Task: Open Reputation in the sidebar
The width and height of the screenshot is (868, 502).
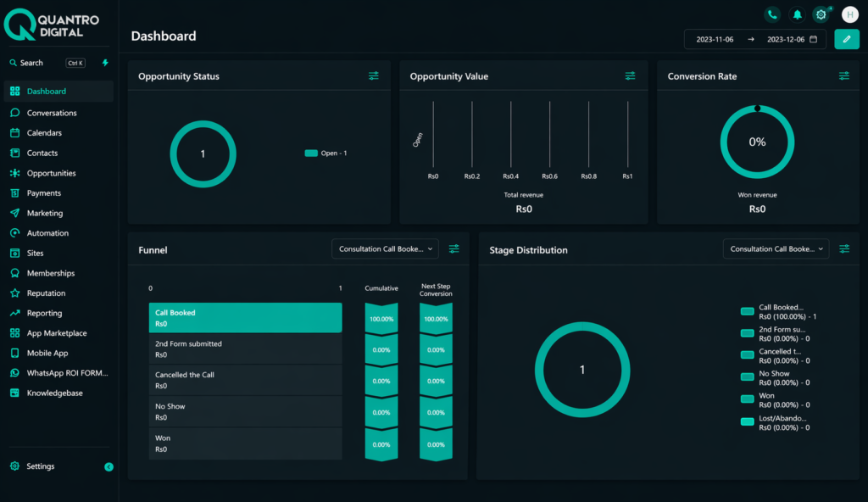Action: point(58,293)
